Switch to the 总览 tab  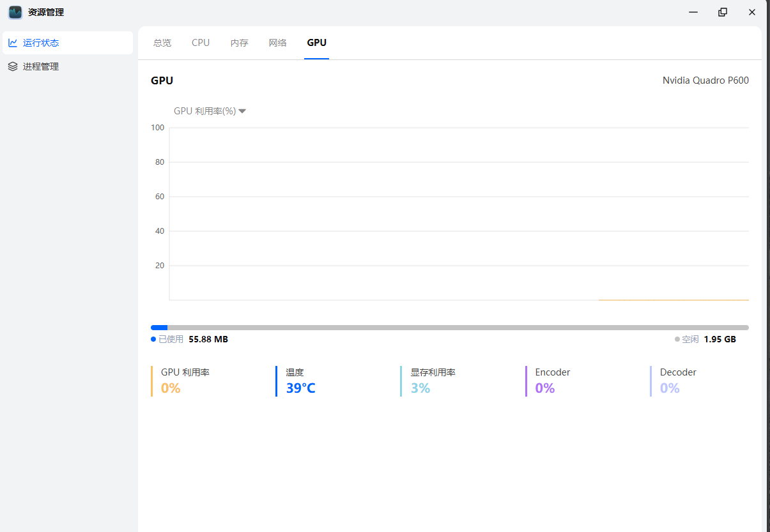coord(162,43)
